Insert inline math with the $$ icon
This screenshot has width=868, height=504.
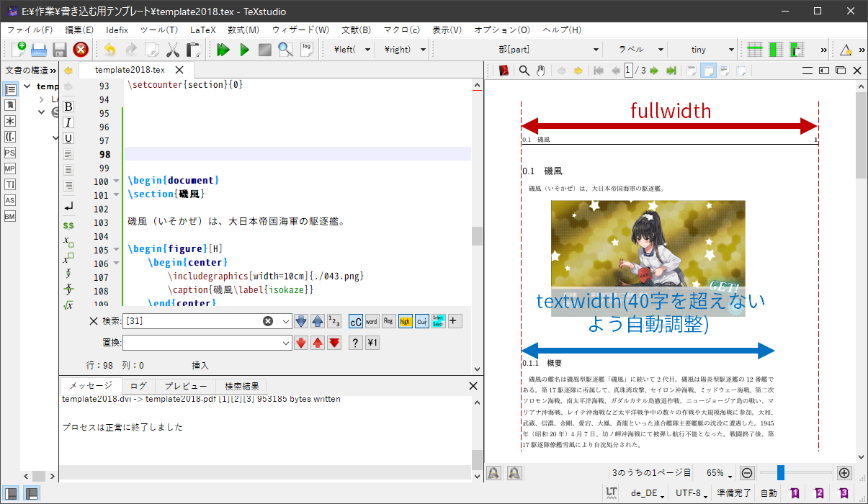coord(68,225)
